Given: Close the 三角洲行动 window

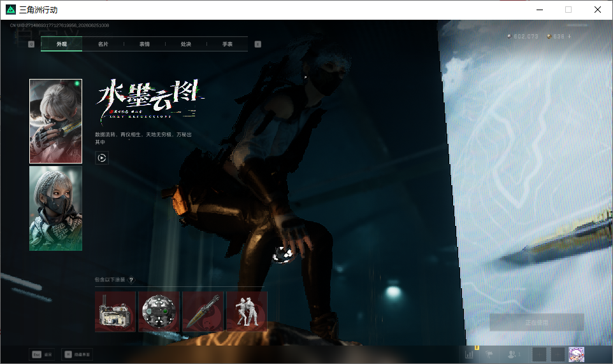Looking at the screenshot, I should pyautogui.click(x=598, y=10).
